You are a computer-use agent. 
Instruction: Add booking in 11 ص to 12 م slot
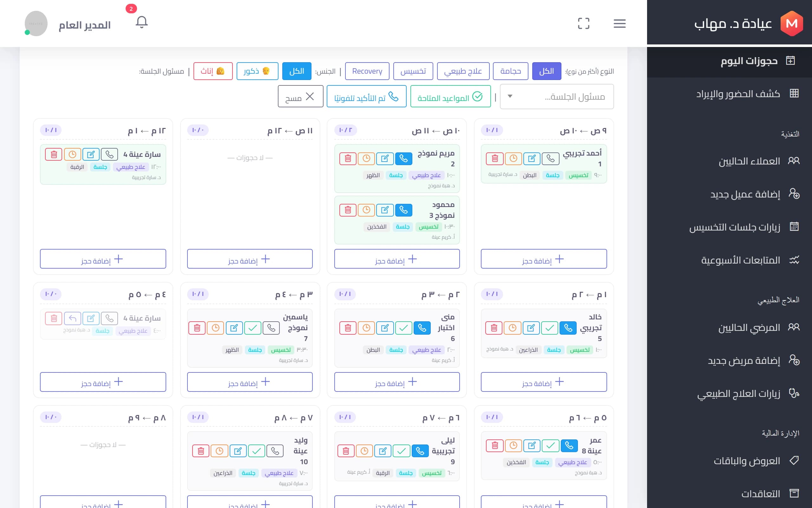[x=250, y=259]
